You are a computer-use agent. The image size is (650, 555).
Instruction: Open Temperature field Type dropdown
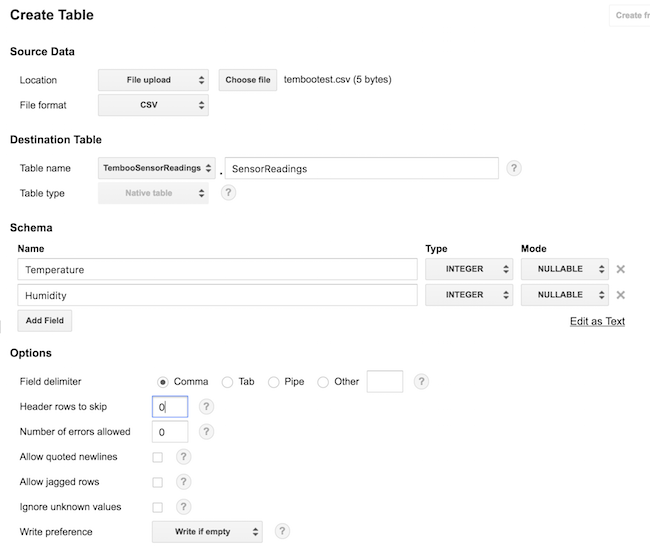(x=469, y=269)
